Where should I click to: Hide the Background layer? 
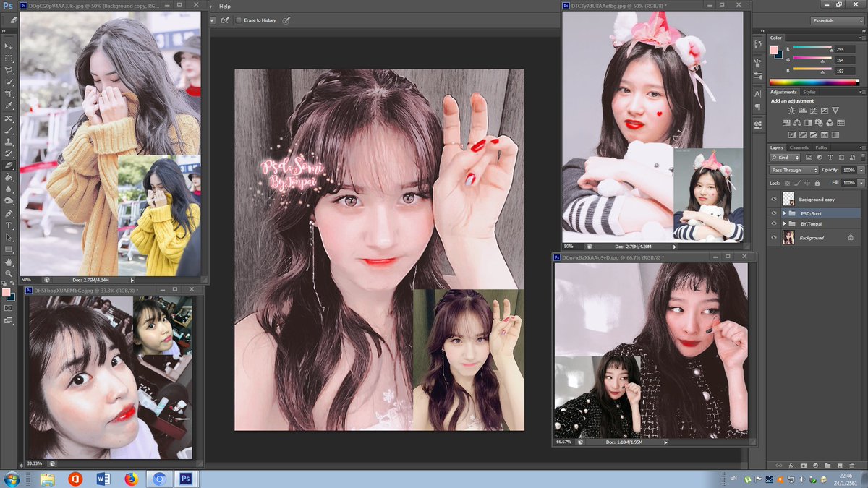coord(774,237)
